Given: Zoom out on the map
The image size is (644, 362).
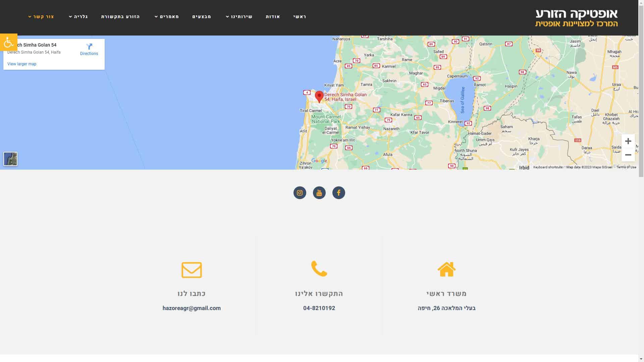Looking at the screenshot, I should [x=628, y=155].
